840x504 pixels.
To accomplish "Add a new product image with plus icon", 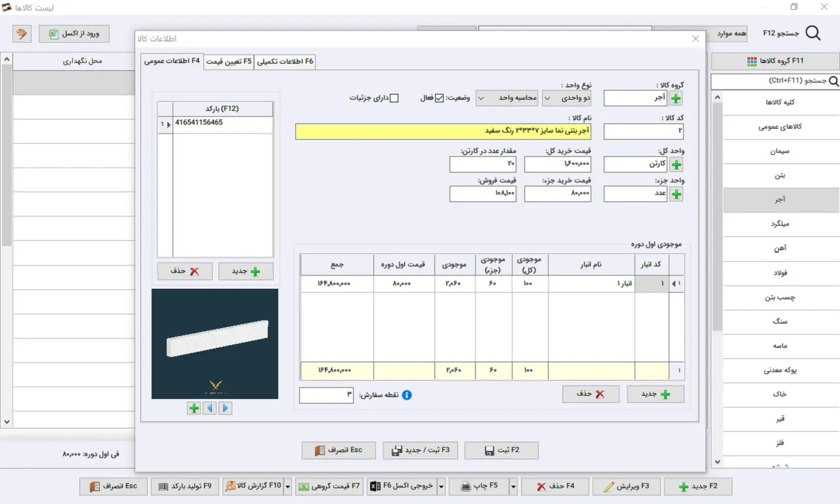I will (x=194, y=408).
